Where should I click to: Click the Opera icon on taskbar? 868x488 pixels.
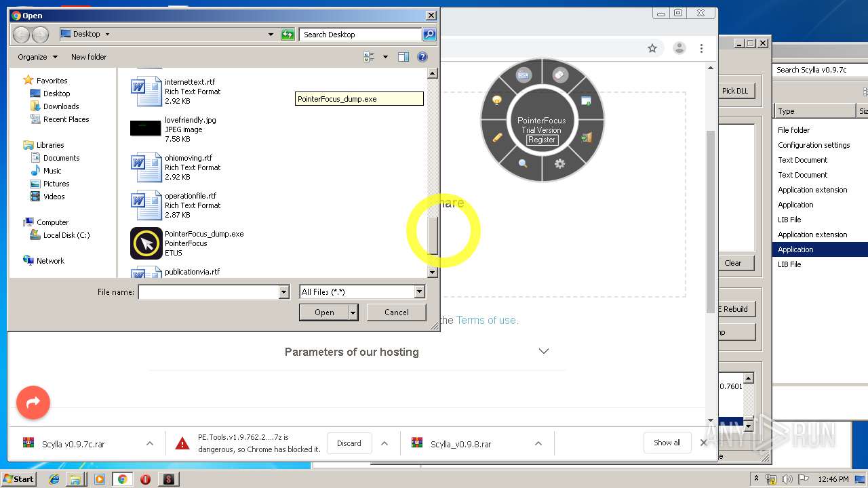tap(145, 479)
